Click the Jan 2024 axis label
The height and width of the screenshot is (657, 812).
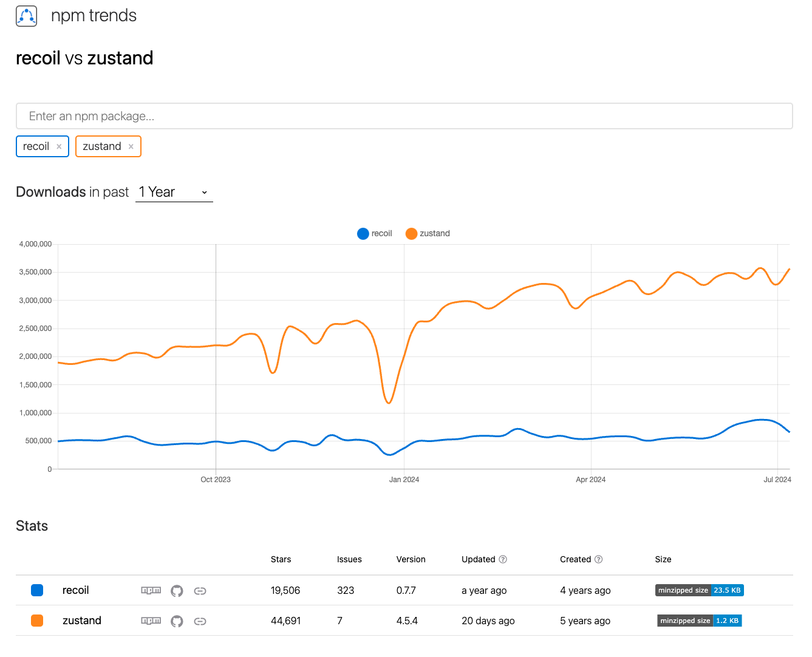click(404, 480)
